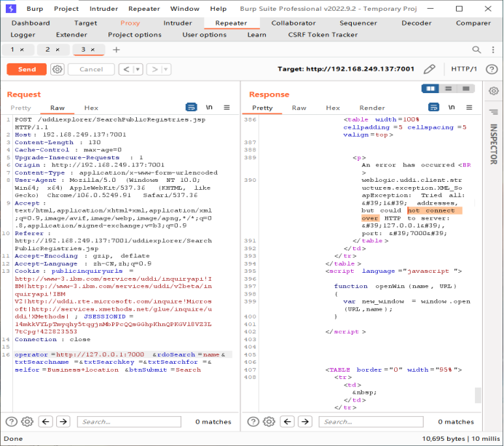Close Repeater tab 2
The width and height of the screenshot is (504, 446).
click(x=58, y=49)
